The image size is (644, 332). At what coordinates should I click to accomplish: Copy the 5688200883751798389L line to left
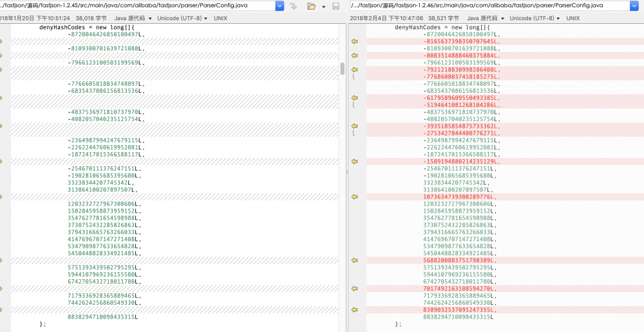coord(354,260)
